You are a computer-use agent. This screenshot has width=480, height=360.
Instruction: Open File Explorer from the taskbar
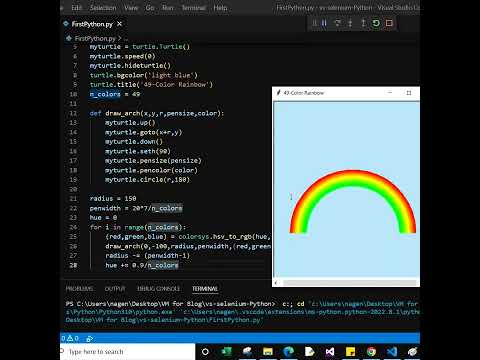point(268,352)
